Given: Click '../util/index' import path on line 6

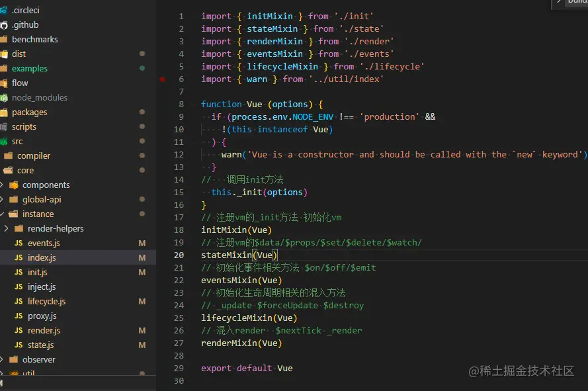Looking at the screenshot, I should 346,79.
